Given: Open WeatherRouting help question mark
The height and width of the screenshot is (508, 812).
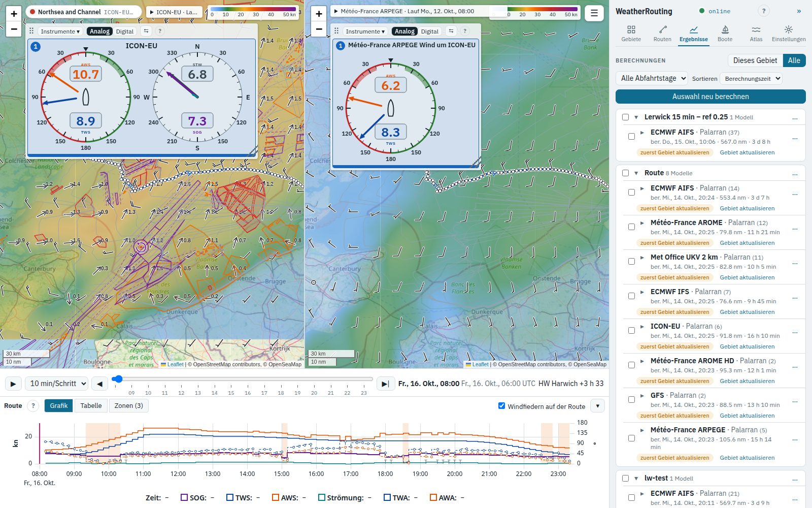Looking at the screenshot, I should tap(763, 11).
